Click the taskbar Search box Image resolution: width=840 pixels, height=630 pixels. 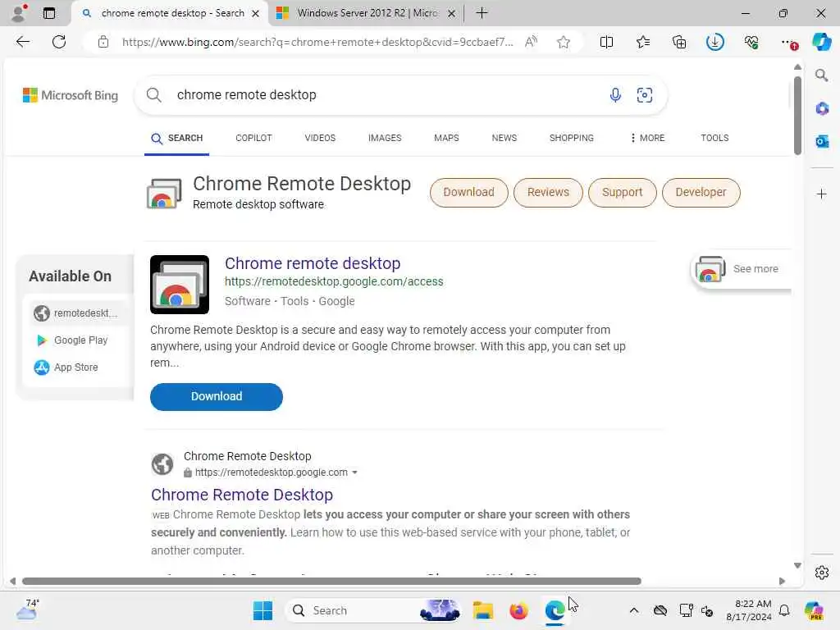372,610
